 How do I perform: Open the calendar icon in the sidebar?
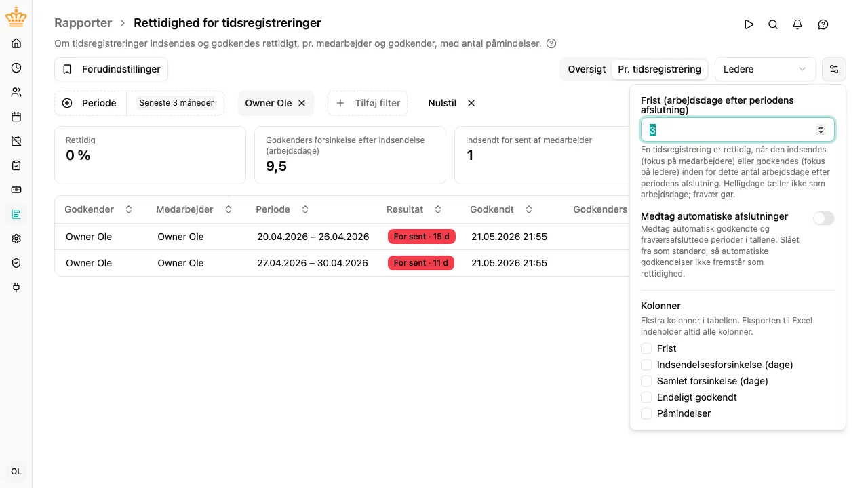pos(16,117)
